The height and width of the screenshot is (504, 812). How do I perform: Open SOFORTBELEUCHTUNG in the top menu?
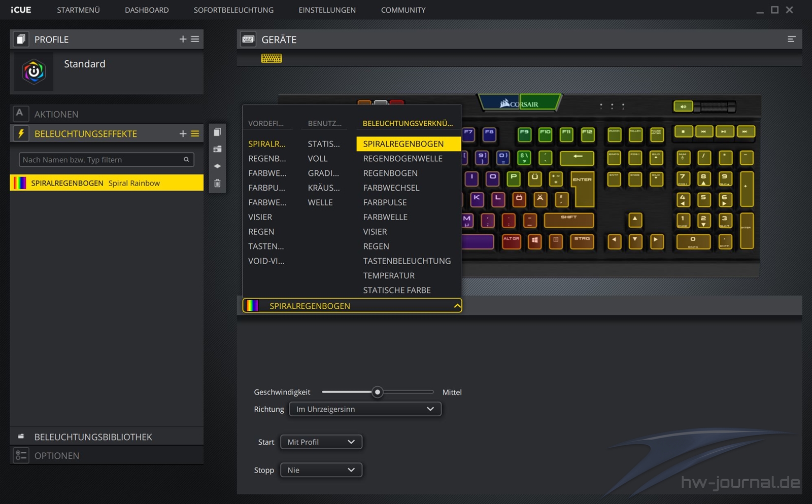233,10
